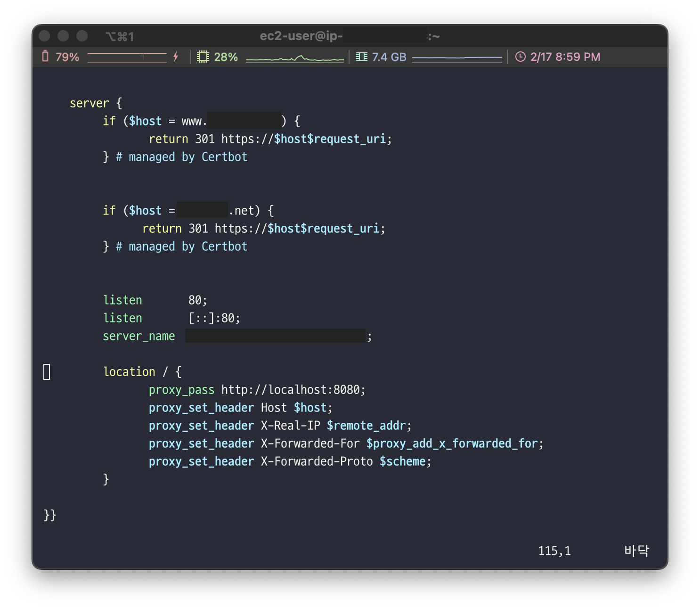Image resolution: width=700 pixels, height=609 pixels.
Task: Click '$proxy_add_x_forwarded_for' variable
Action: pos(452,444)
